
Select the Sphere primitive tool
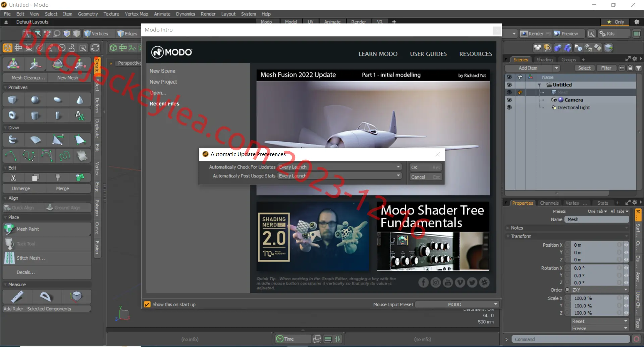pos(35,100)
